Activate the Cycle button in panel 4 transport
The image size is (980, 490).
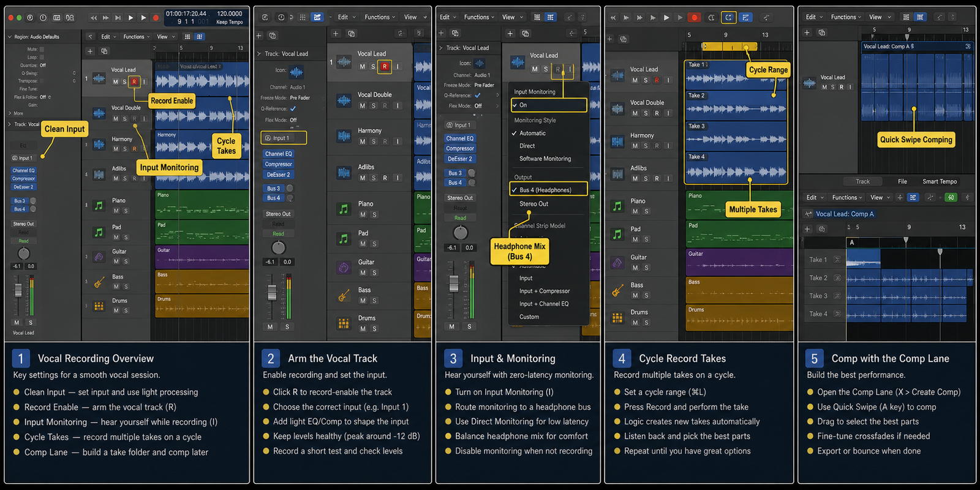(x=728, y=18)
